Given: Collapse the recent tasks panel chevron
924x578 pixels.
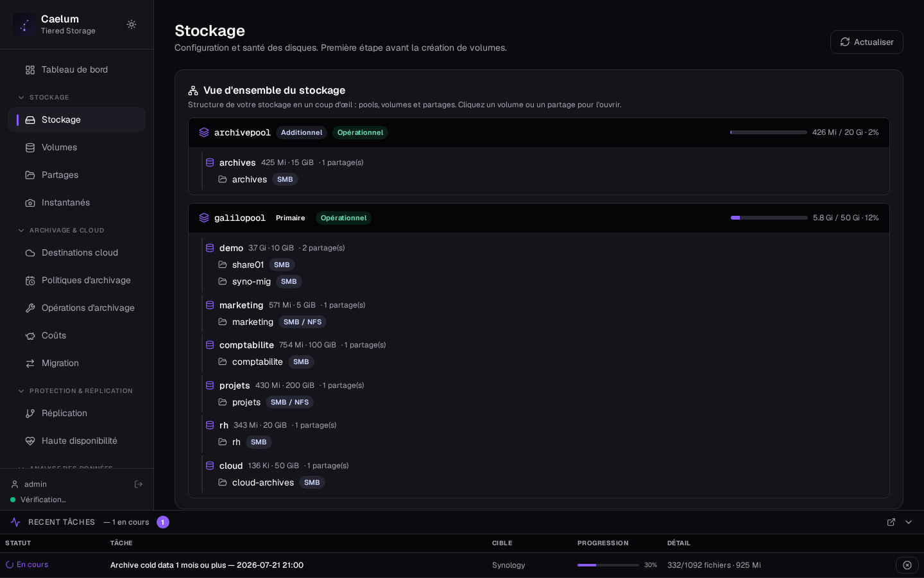Looking at the screenshot, I should point(909,522).
